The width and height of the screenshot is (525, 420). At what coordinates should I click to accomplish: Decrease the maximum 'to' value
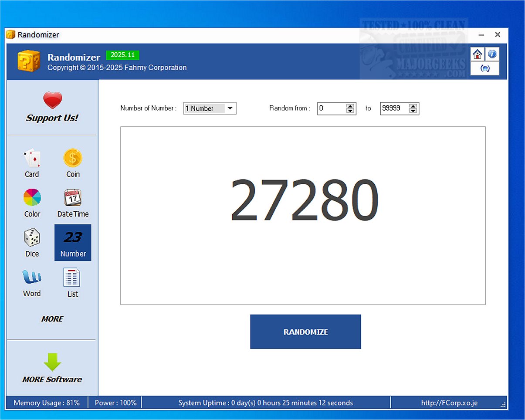coord(413,111)
